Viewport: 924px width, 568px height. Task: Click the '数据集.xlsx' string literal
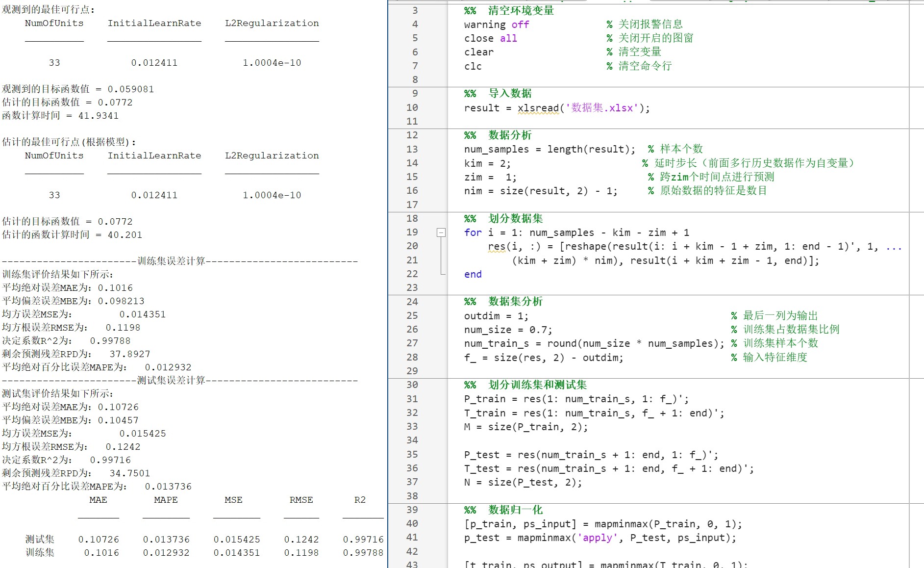click(601, 108)
